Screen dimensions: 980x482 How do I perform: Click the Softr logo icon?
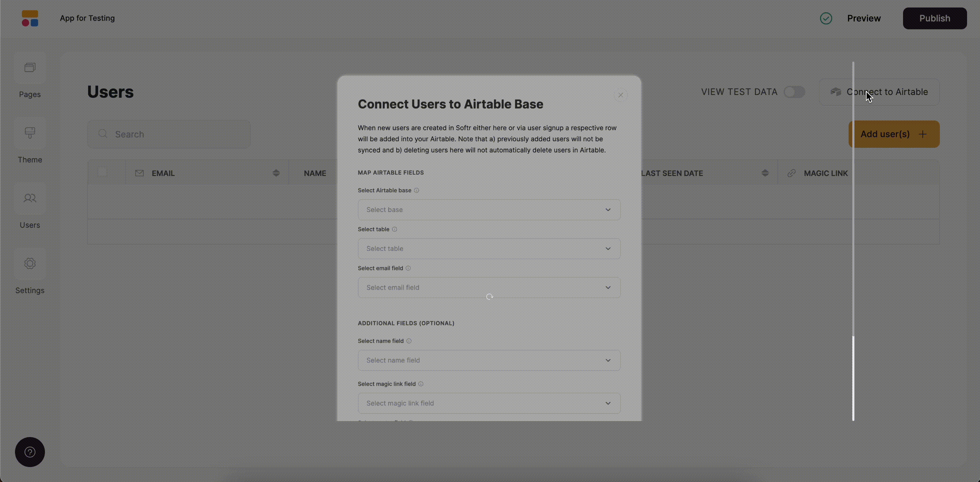[x=30, y=18]
